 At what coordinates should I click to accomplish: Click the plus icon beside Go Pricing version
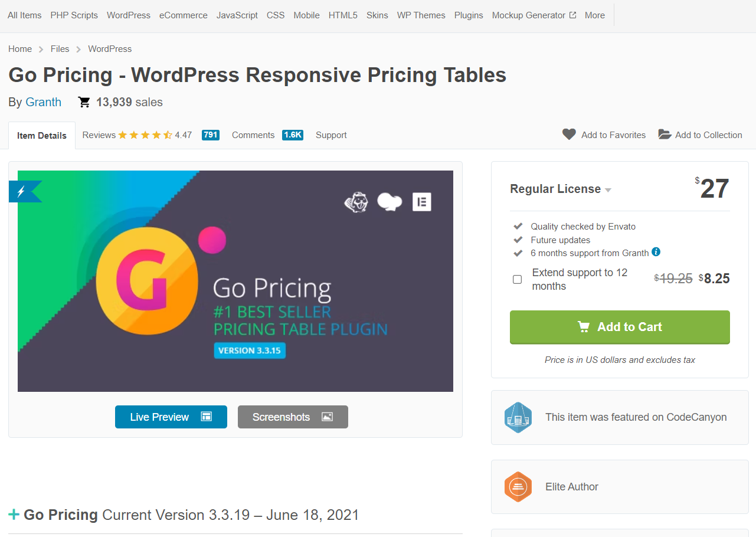(14, 515)
